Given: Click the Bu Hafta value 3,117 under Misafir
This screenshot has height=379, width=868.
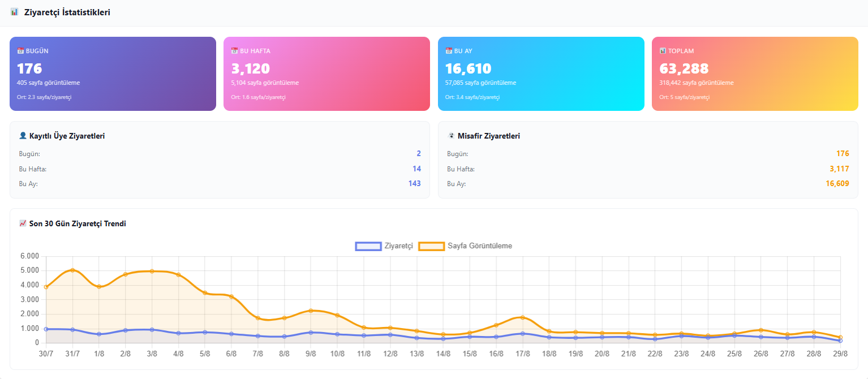Looking at the screenshot, I should [x=839, y=169].
